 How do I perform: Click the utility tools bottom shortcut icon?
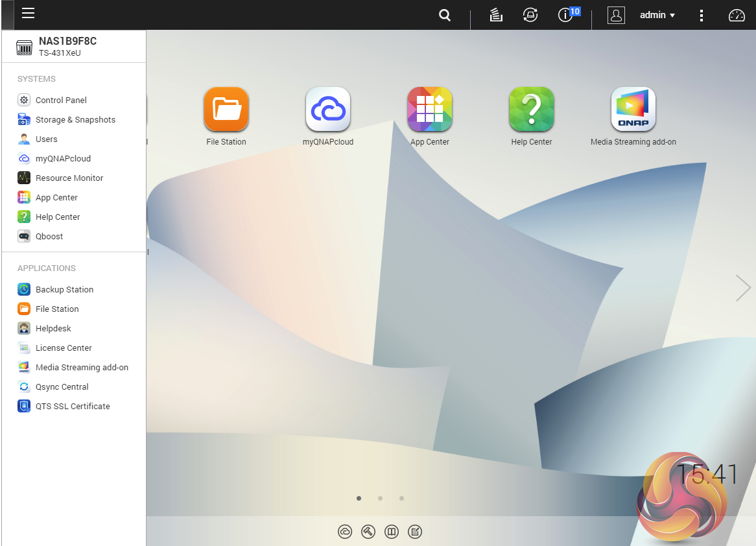[368, 532]
